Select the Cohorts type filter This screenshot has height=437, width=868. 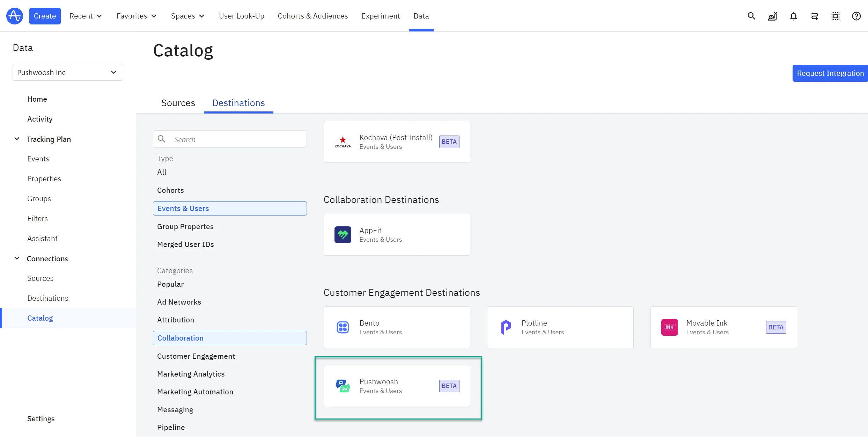point(170,190)
